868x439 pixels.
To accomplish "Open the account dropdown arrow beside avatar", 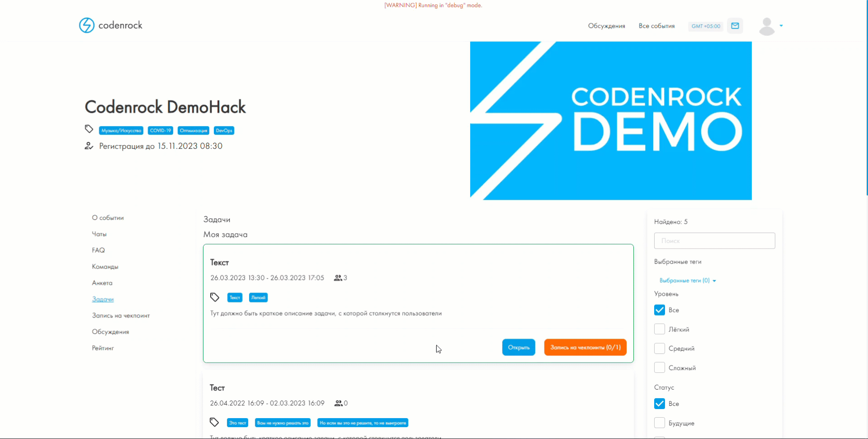I will [x=781, y=26].
